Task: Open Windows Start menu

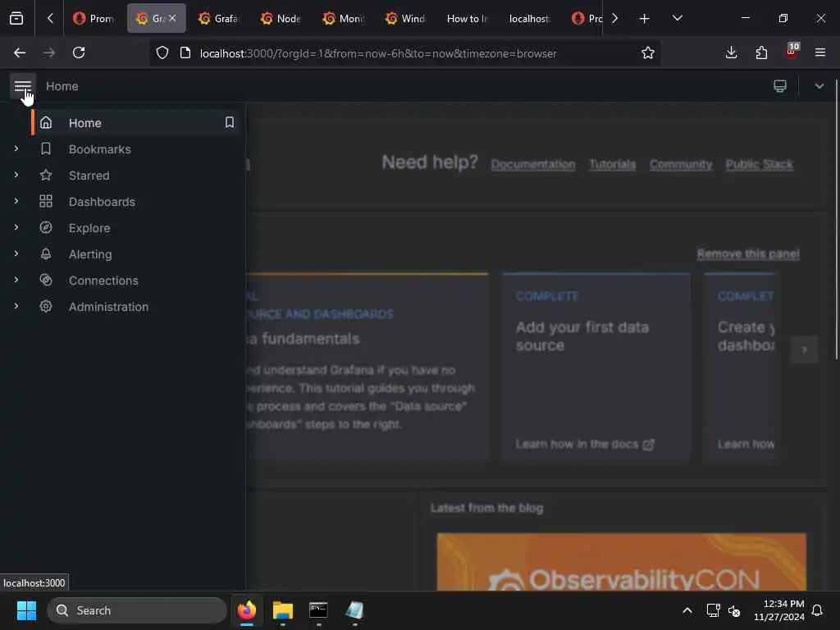Action: 26,610
